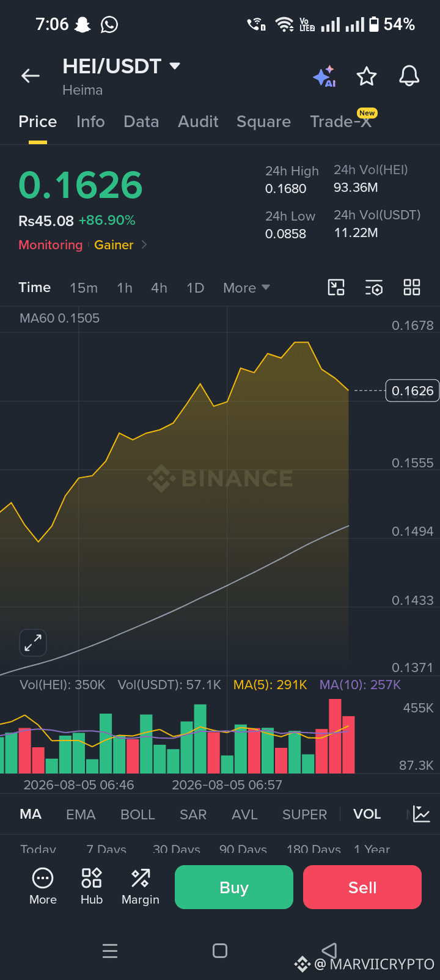Tap the tallest red volume bar
This screenshot has height=980, width=440.
pos(335,736)
